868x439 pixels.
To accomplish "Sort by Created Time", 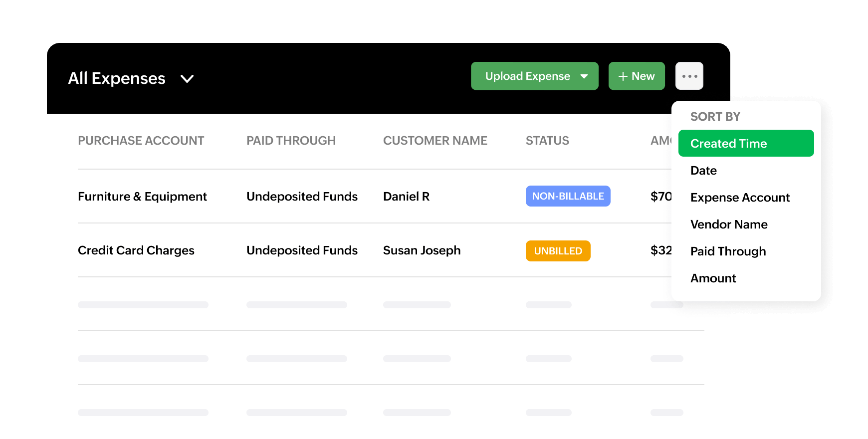I will (x=745, y=144).
